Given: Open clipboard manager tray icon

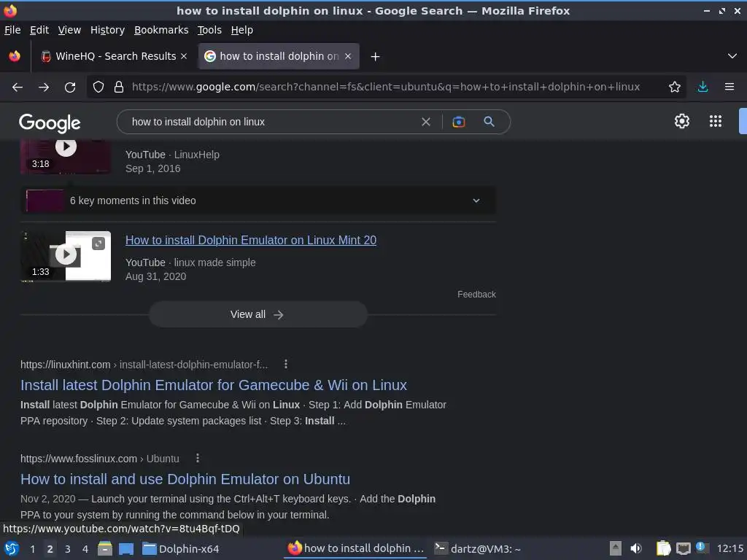Looking at the screenshot, I should click(662, 549).
